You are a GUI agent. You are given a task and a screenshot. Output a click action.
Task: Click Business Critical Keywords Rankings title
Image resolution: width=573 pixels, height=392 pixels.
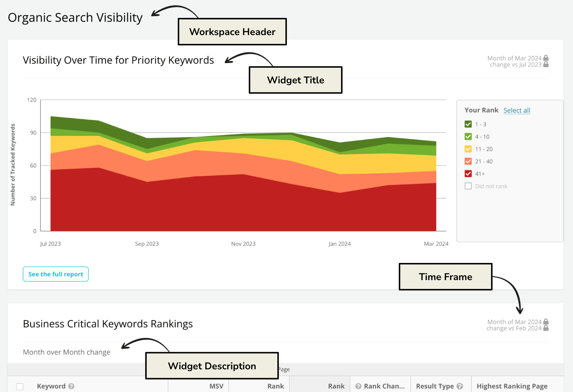(x=108, y=324)
